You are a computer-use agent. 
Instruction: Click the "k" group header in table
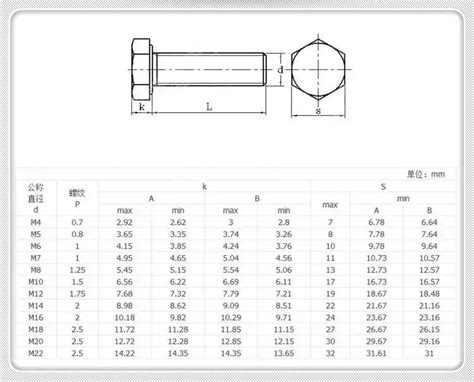[204, 187]
